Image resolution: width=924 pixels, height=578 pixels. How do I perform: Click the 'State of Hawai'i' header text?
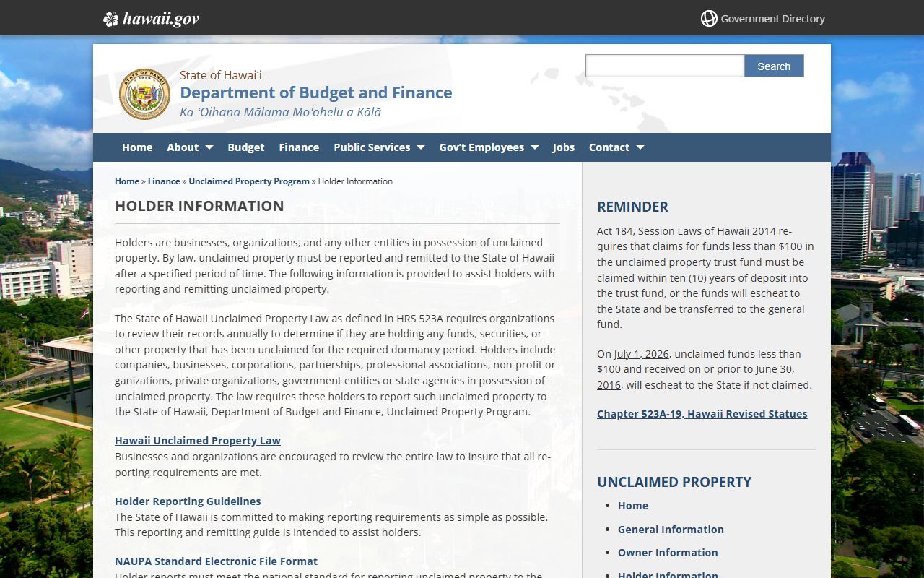[221, 75]
